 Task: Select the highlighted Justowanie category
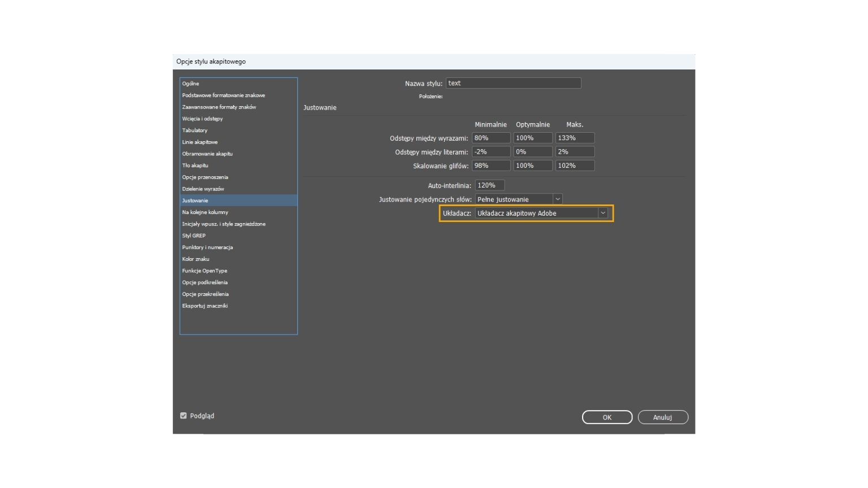pos(238,201)
